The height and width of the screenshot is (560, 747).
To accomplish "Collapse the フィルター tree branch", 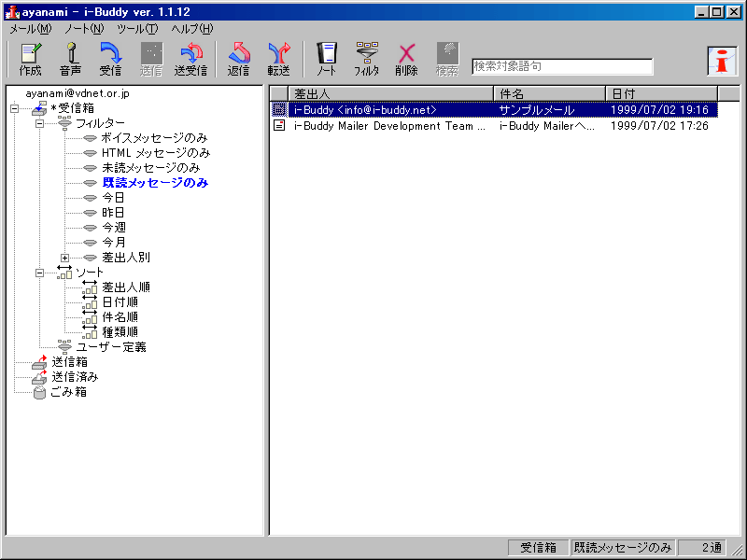I will tap(39, 123).
